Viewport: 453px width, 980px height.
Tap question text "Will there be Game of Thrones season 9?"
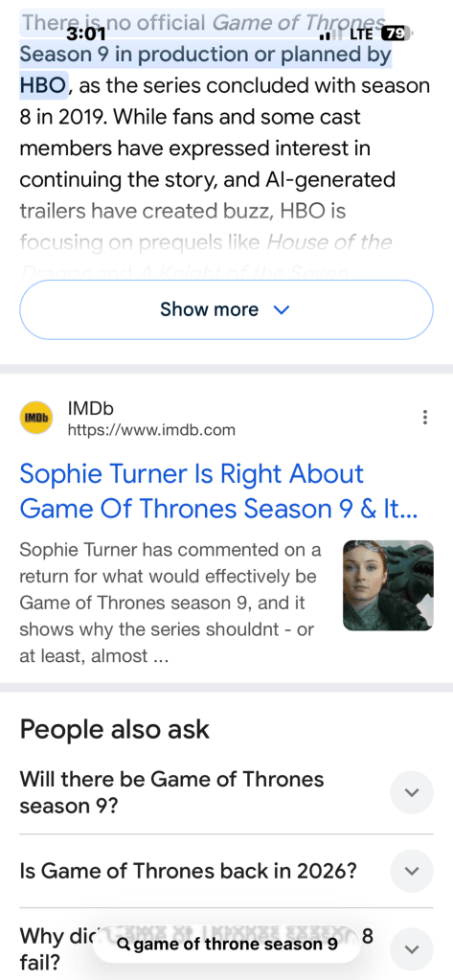coord(171,792)
